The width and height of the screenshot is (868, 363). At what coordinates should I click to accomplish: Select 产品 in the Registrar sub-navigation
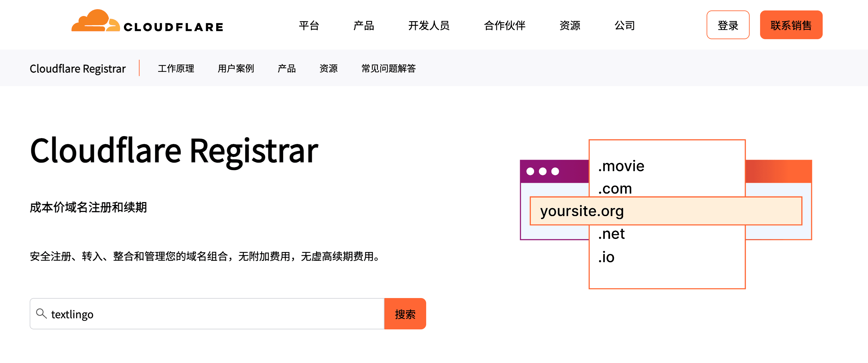[x=286, y=69]
